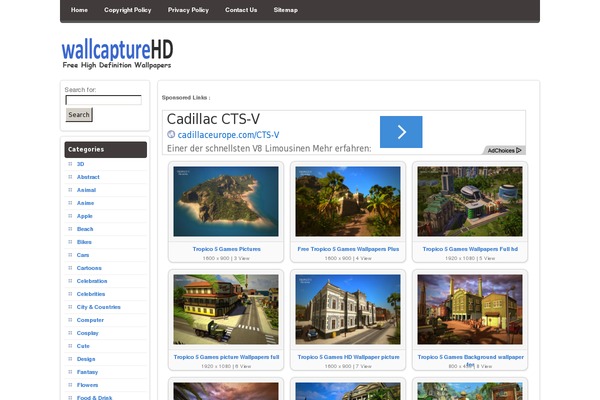Image resolution: width=600 pixels, height=400 pixels.
Task: Browse the Beach category
Action: point(85,229)
